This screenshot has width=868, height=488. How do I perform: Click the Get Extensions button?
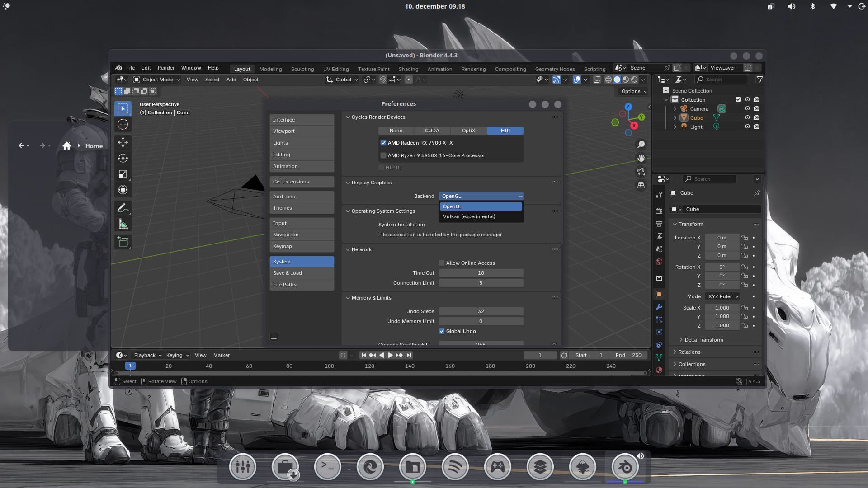point(302,182)
